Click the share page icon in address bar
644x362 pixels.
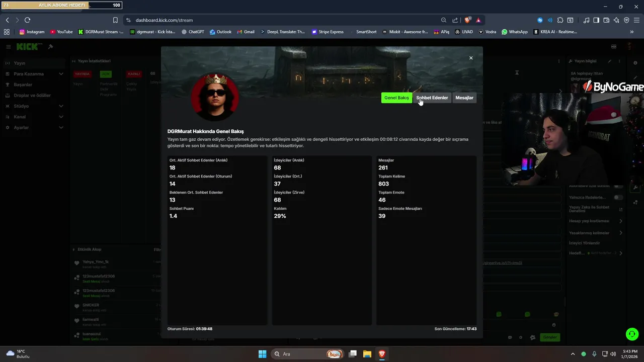(455, 20)
